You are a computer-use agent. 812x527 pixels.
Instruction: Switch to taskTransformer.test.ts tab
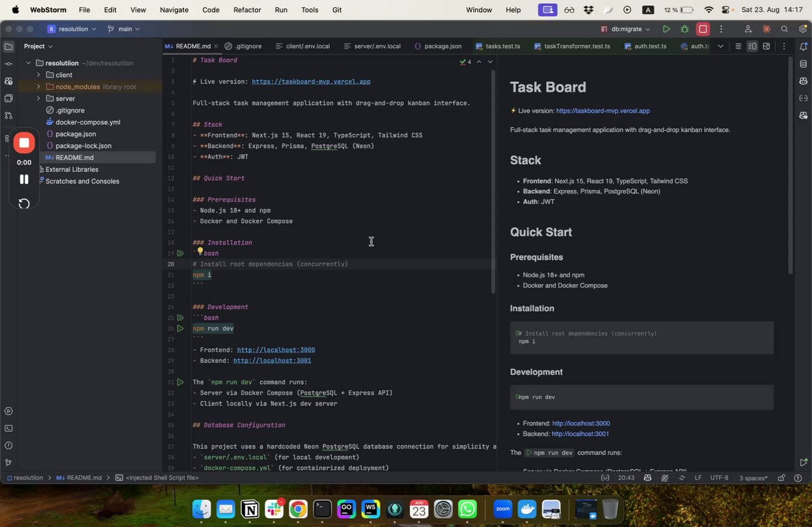[x=572, y=46]
